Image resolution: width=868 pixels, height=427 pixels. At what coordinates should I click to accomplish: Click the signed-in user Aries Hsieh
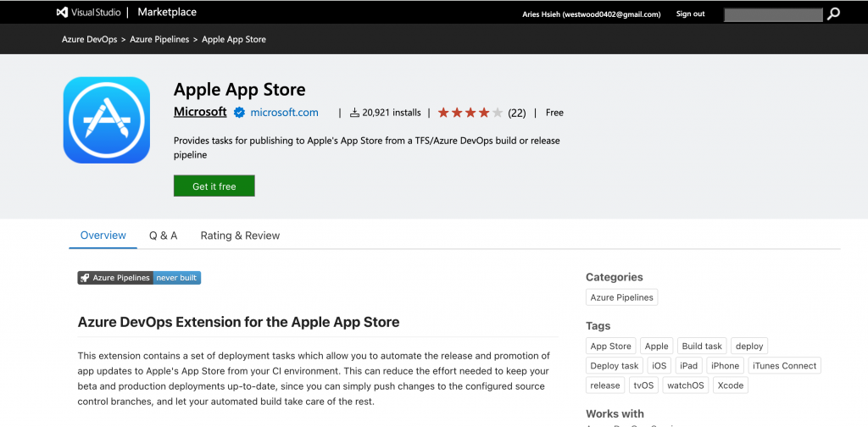tap(591, 14)
